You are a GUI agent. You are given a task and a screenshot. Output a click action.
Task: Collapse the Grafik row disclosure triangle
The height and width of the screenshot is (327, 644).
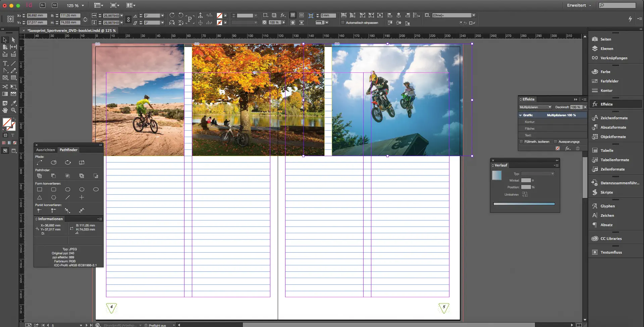[x=521, y=115]
